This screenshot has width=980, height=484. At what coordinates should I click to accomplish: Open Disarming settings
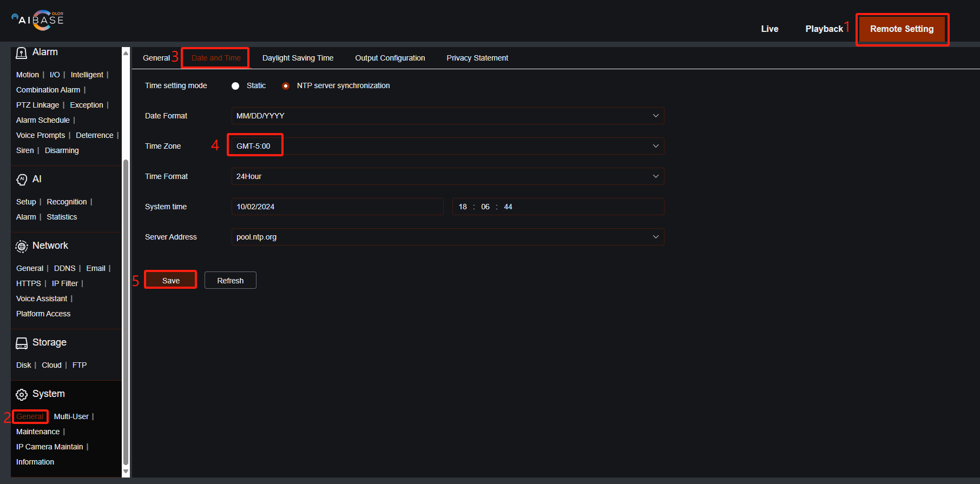(62, 150)
